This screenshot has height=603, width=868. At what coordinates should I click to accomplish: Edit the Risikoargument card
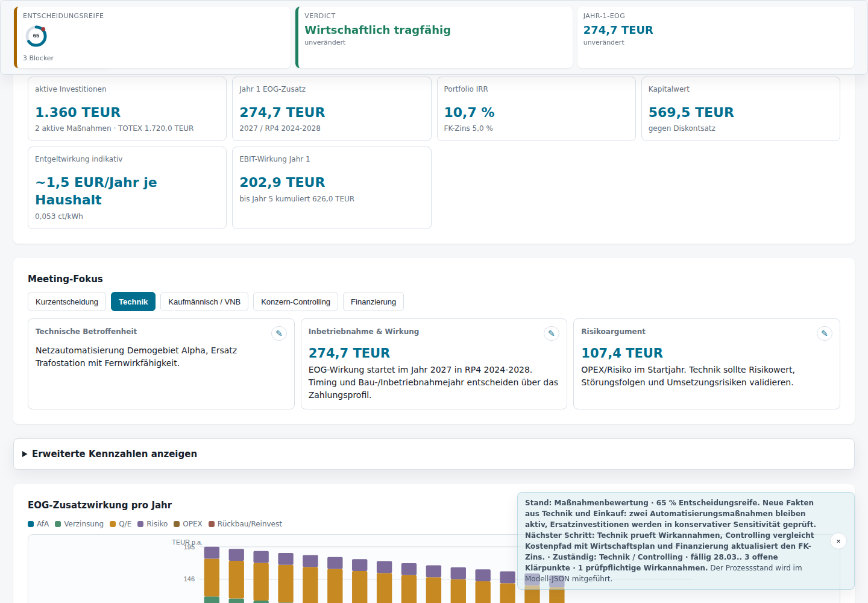825,333
